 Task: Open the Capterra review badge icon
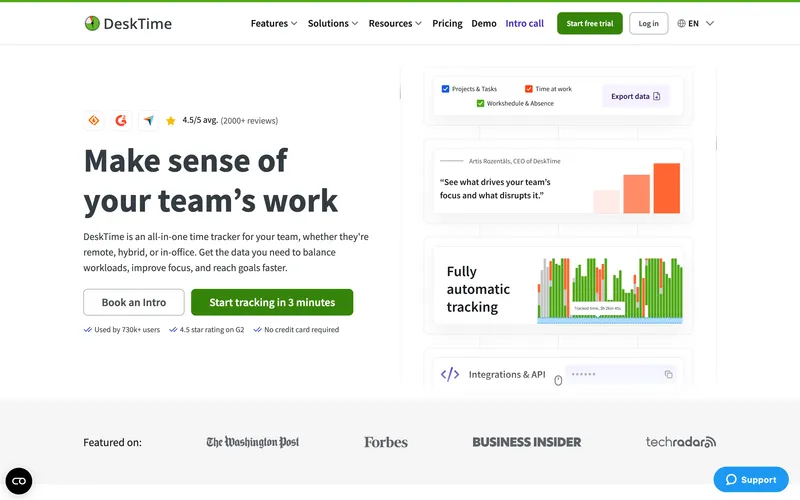pos(94,120)
